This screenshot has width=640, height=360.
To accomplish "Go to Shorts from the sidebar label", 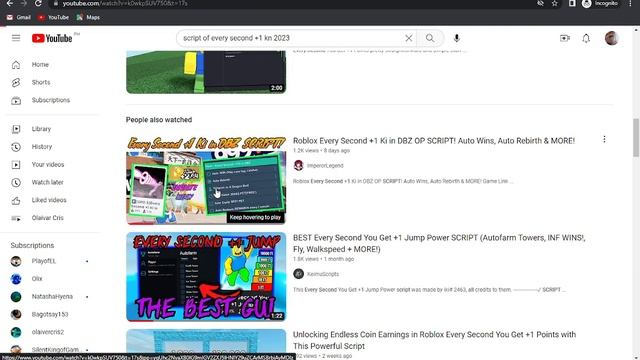I will [41, 82].
